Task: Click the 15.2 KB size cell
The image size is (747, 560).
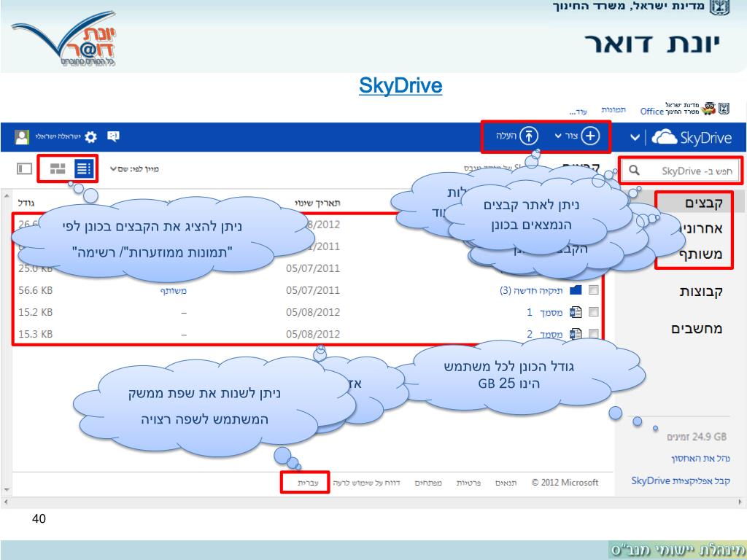Action: (x=35, y=312)
